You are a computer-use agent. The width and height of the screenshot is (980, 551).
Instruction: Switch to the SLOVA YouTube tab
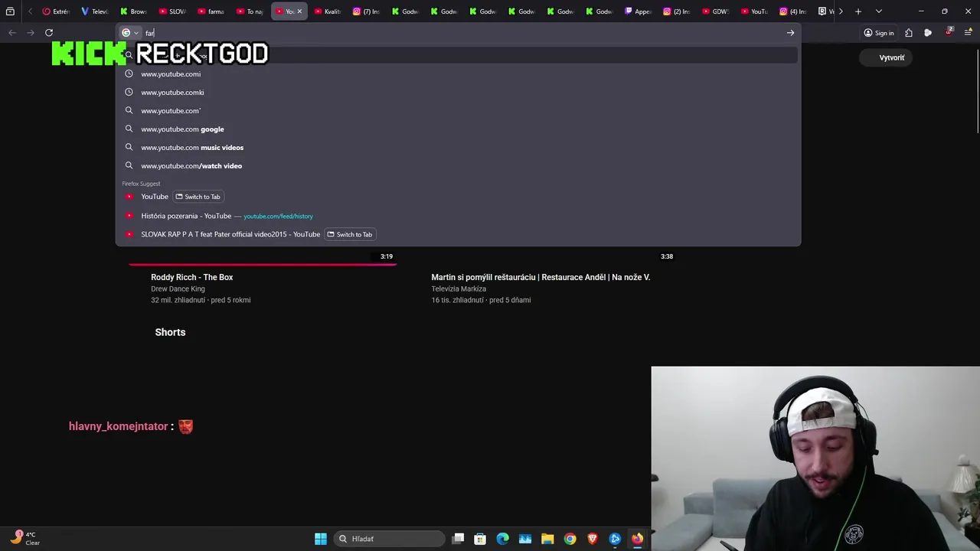click(x=172, y=11)
